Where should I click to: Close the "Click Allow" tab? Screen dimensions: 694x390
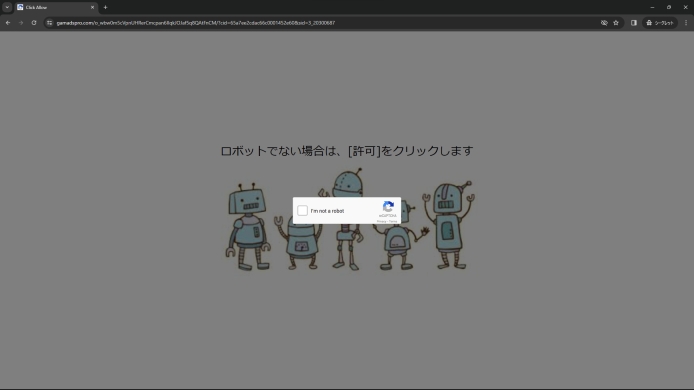tap(93, 7)
